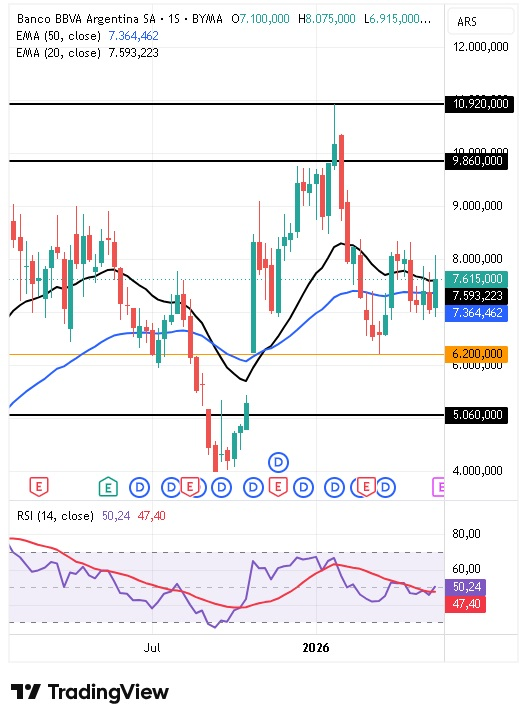Viewport: 528px width, 709px height.
Task: Click the 80,00 RSI scale label
Action: click(x=467, y=534)
